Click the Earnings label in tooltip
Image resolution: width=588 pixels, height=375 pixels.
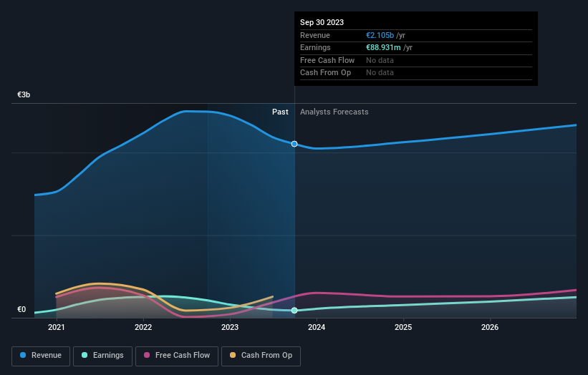(x=315, y=47)
